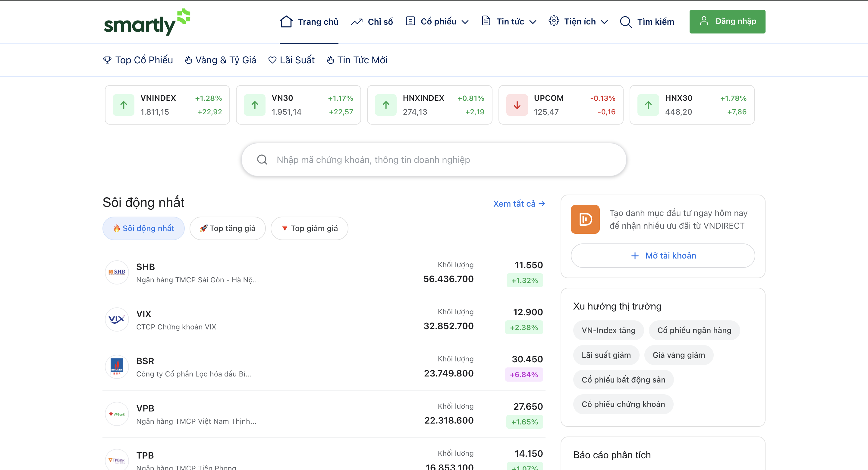Click the trophy icon beside Top Cổ Phiếu
This screenshot has height=470, width=868.
pos(107,60)
